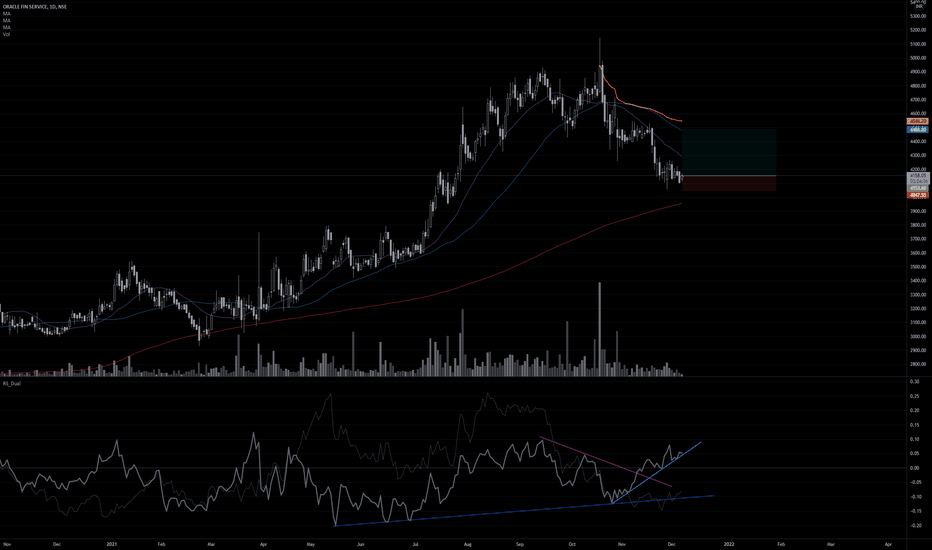Select the steep light-blue uptrend line in RS_Dual
This screenshot has width=932, height=550.
click(x=657, y=473)
